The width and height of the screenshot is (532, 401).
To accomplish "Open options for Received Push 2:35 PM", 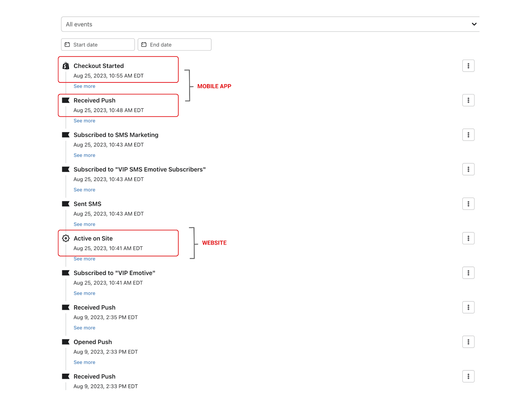I will (468, 307).
